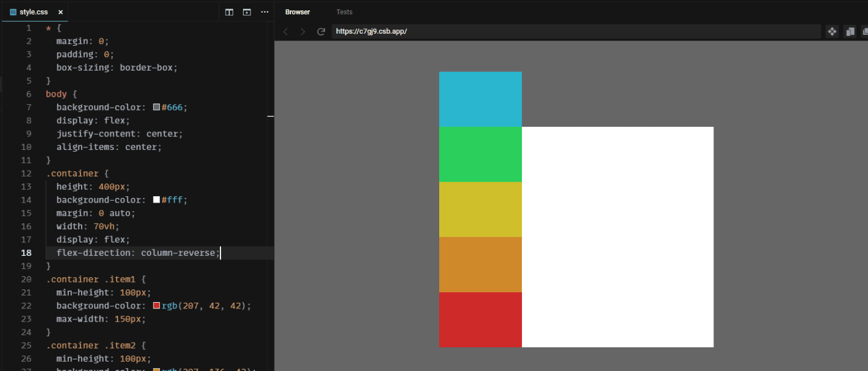Go forward in the preview browser

click(x=303, y=31)
